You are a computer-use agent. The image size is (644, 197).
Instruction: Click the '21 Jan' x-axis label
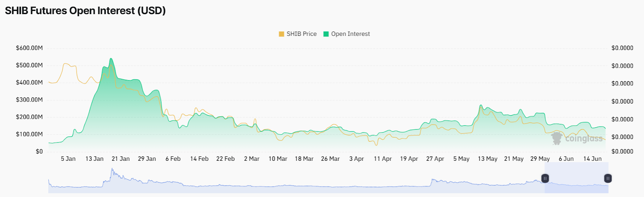(x=121, y=159)
